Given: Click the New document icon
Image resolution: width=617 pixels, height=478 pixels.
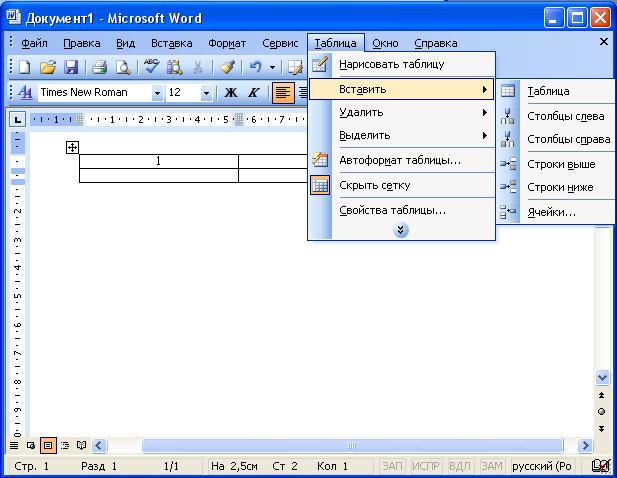Looking at the screenshot, I should click(x=24, y=67).
